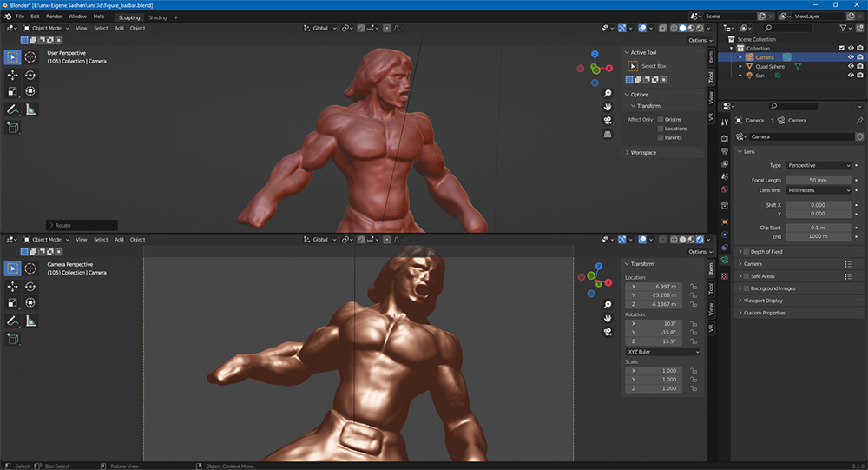This screenshot has width=868, height=470.
Task: Toggle camera view icon in top viewport
Action: click(608, 120)
